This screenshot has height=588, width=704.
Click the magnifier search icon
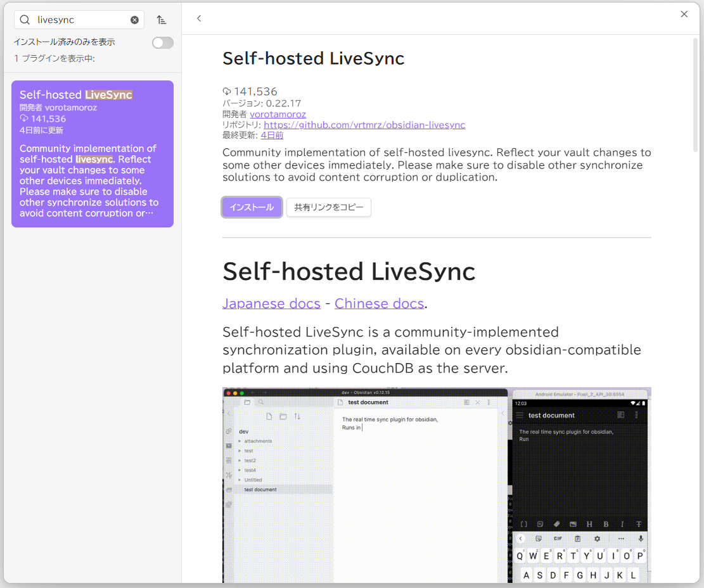[25, 20]
